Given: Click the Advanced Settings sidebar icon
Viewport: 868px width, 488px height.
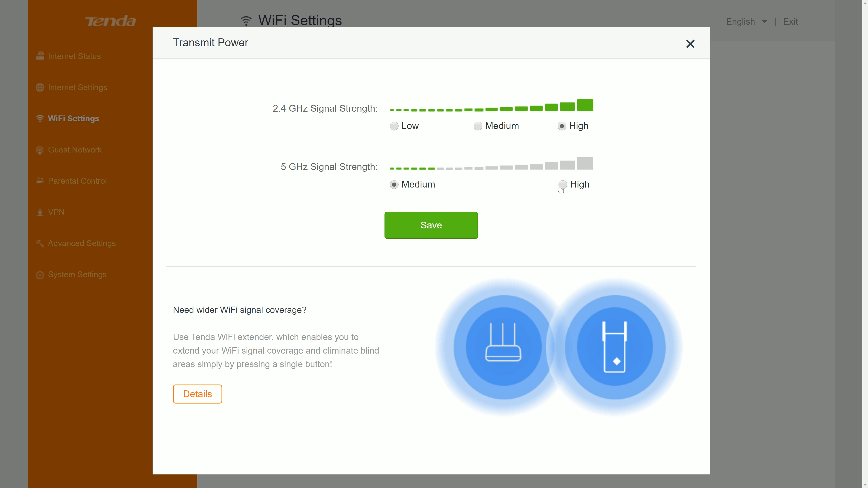Looking at the screenshot, I should tap(40, 243).
